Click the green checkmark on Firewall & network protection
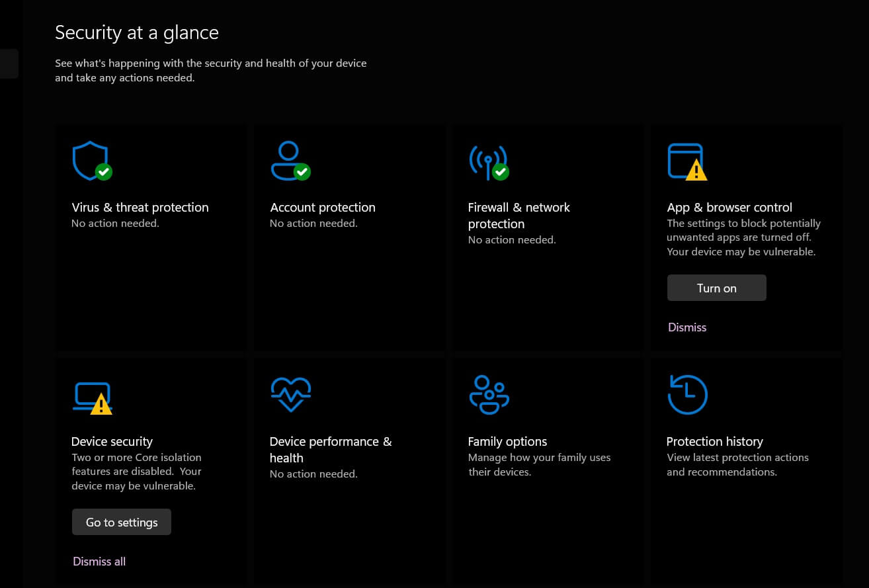The width and height of the screenshot is (869, 588). [501, 173]
